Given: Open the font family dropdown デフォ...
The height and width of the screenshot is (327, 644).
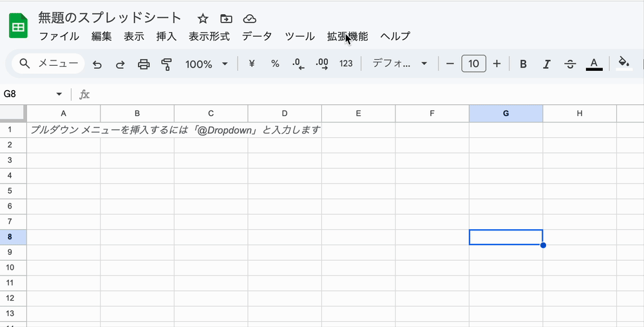Looking at the screenshot, I should click(400, 64).
